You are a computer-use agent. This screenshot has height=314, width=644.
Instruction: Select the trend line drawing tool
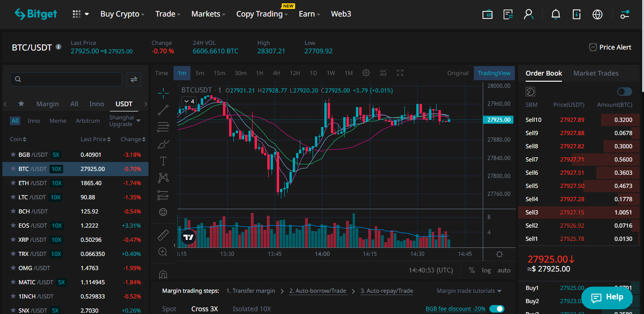pyautogui.click(x=163, y=110)
